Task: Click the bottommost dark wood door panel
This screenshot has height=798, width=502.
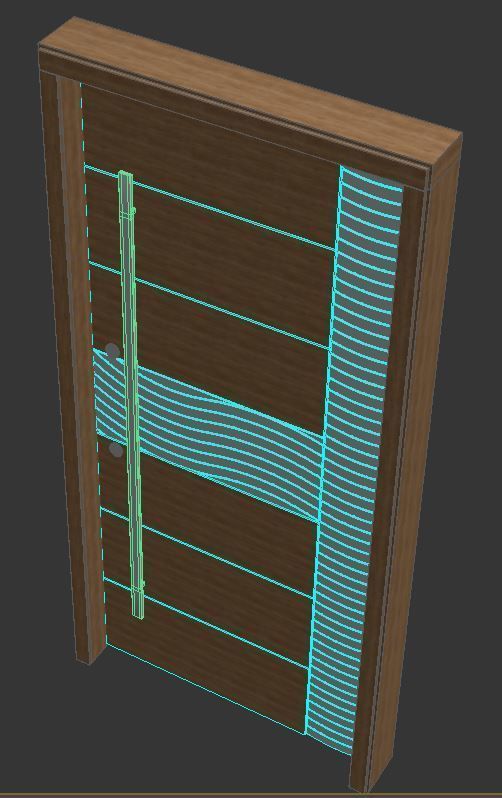Action: [x=204, y=657]
